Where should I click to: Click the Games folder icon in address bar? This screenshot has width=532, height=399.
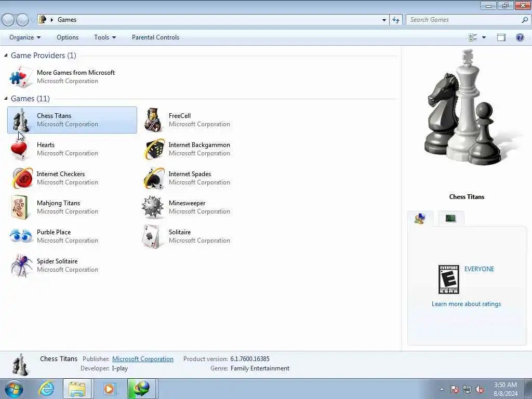(x=42, y=19)
